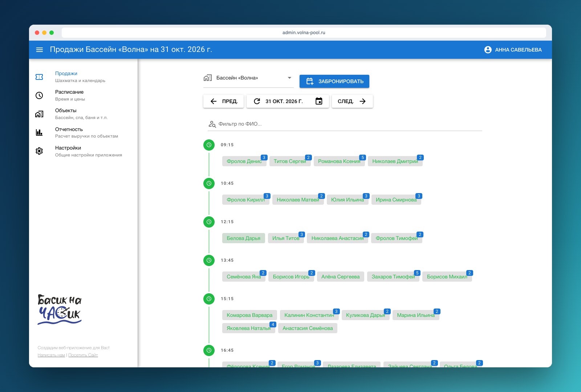The image size is (581, 392).
Task: Open the calendar date picker icon
Action: (x=319, y=101)
